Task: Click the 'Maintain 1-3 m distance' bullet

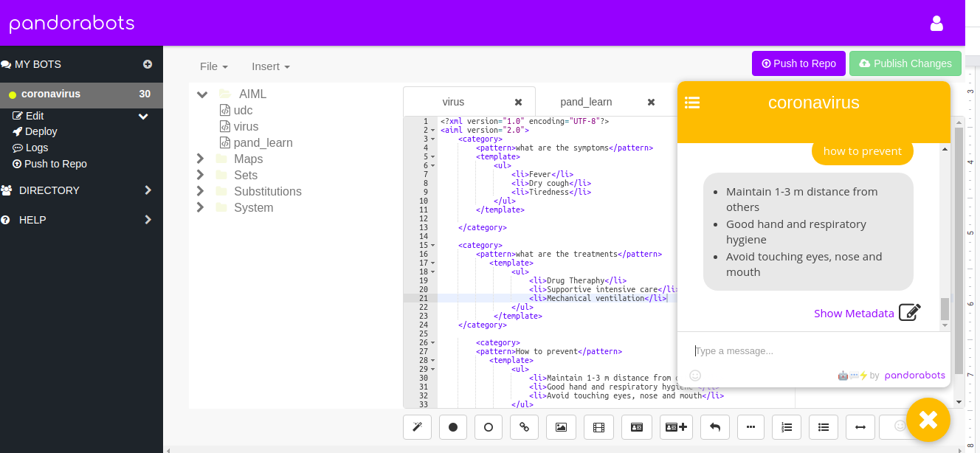Action: click(x=802, y=199)
